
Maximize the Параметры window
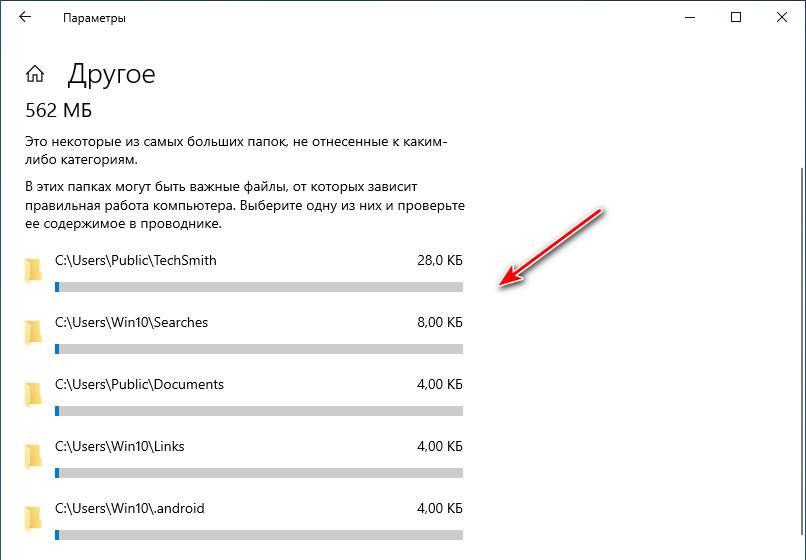pyautogui.click(x=736, y=17)
